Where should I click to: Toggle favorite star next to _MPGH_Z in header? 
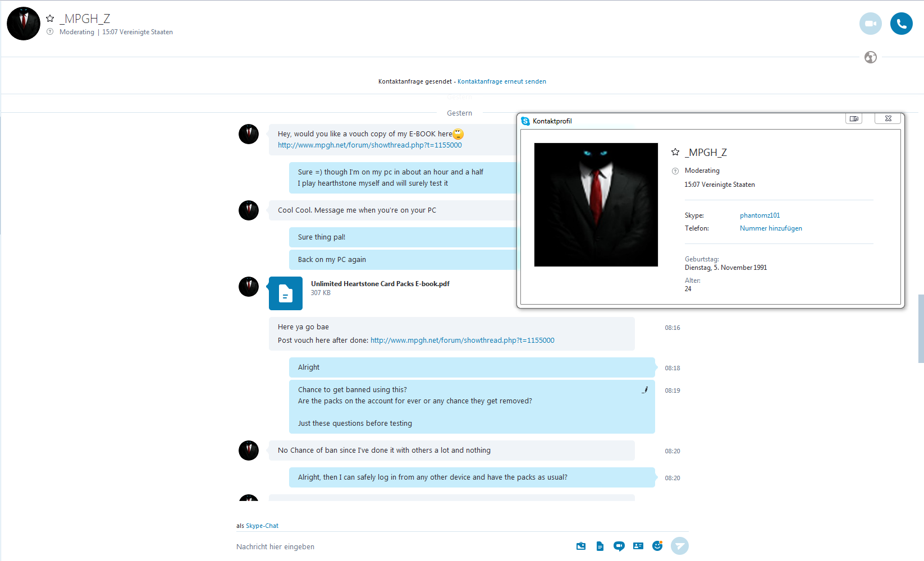[x=50, y=19]
